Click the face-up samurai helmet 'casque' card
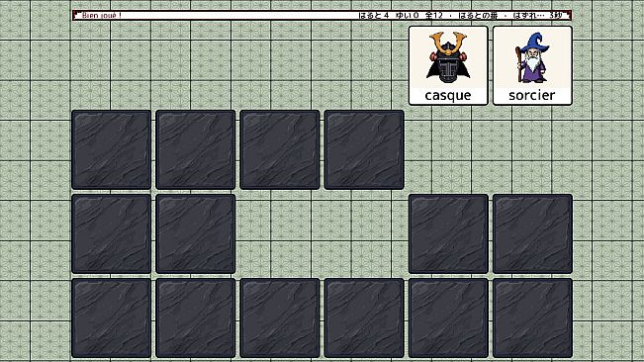 (x=448, y=65)
